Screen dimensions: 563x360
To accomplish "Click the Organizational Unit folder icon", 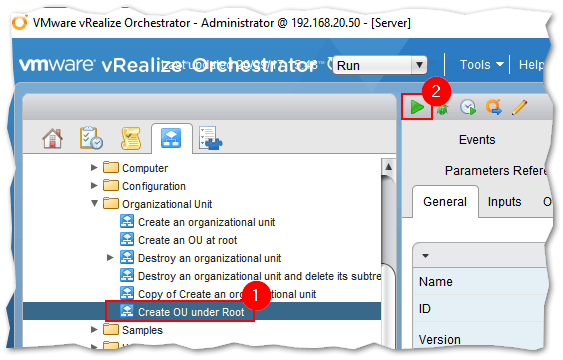I will 111,203.
